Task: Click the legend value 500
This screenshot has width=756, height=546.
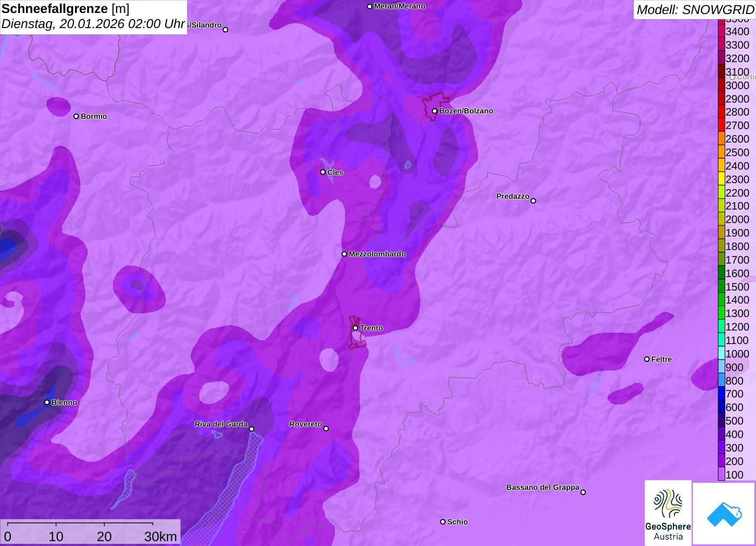Action: 734,421
